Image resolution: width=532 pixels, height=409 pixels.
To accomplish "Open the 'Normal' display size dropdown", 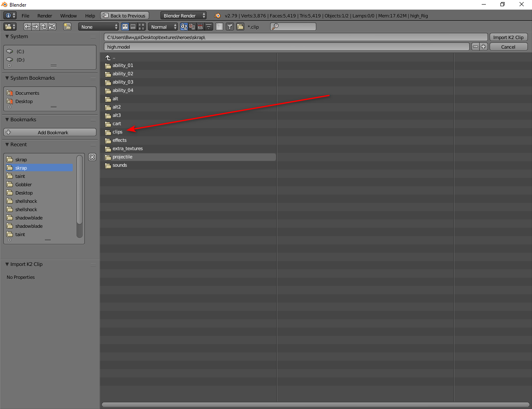I will (x=163, y=27).
